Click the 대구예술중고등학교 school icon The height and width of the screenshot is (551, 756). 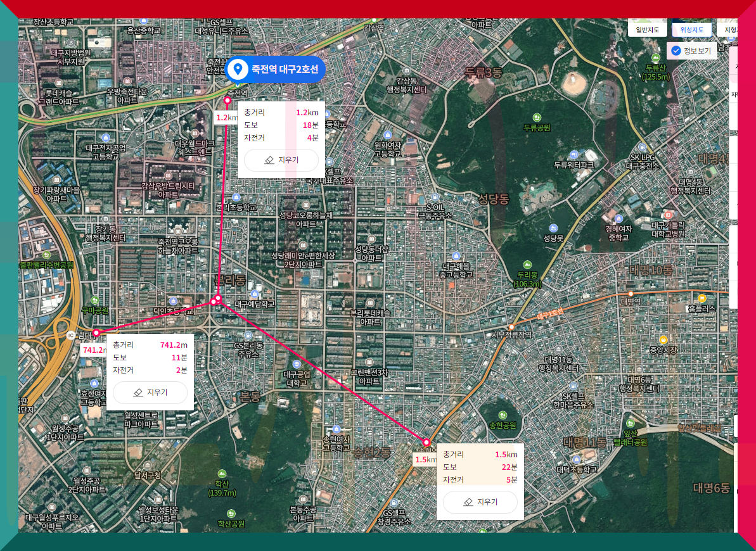(456, 256)
